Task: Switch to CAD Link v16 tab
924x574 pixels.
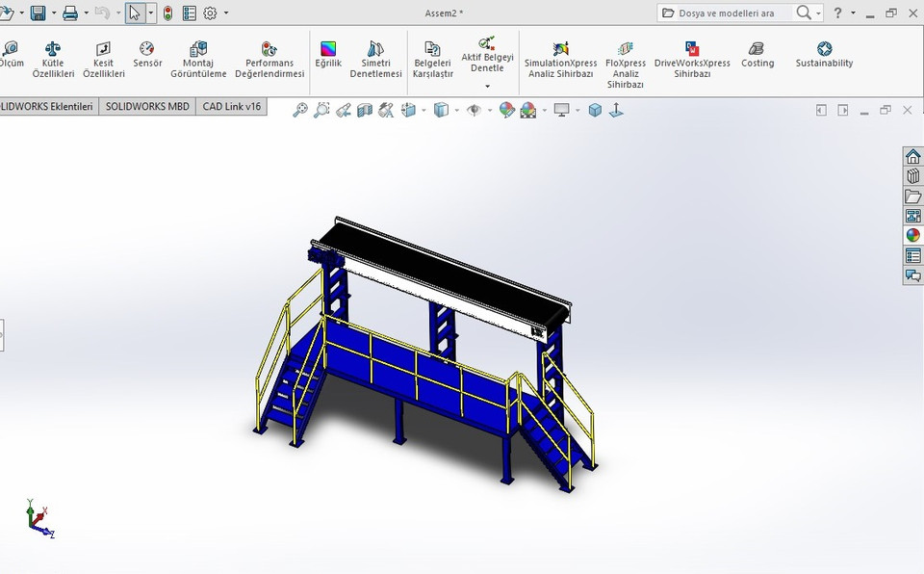Action: pos(232,107)
